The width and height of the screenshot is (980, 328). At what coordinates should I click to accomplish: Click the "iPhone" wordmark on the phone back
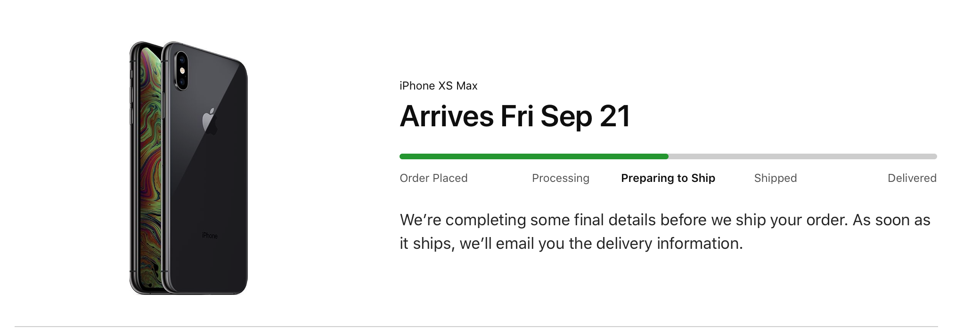210,236
